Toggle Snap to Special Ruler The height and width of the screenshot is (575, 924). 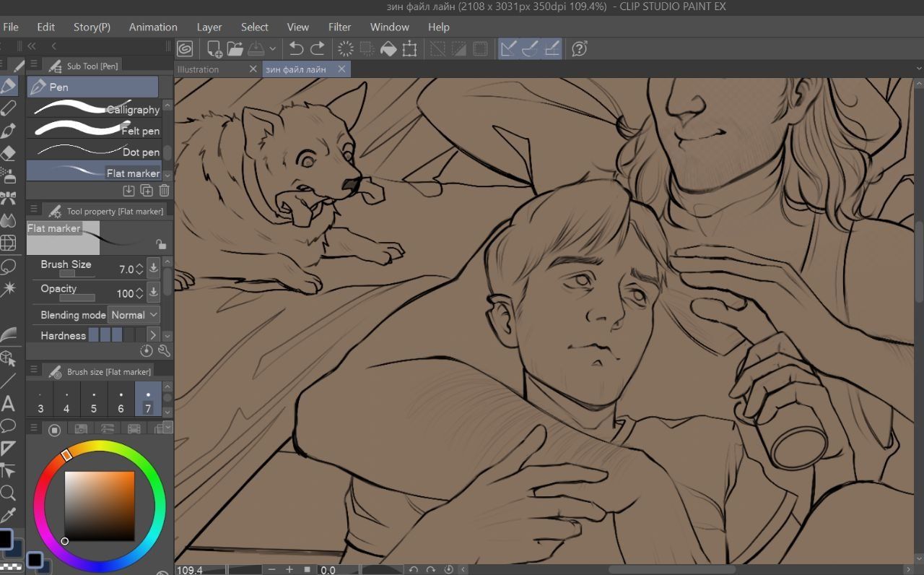pyautogui.click(x=531, y=48)
